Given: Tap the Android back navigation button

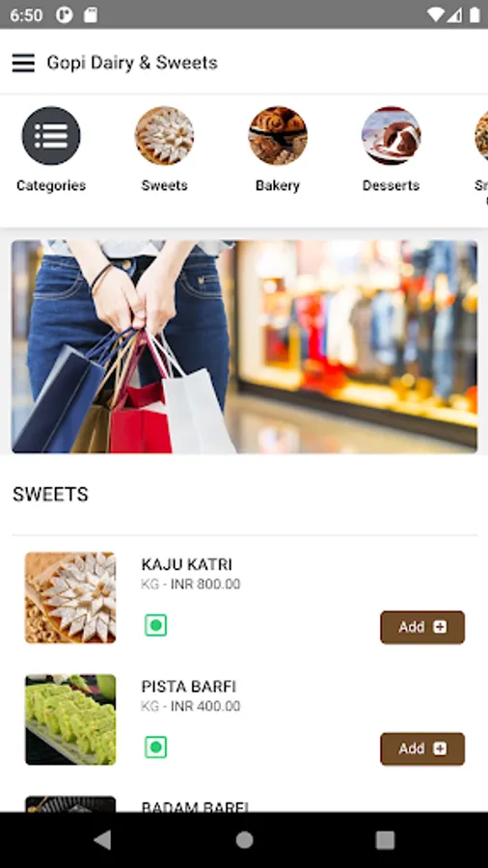Looking at the screenshot, I should tap(102, 840).
